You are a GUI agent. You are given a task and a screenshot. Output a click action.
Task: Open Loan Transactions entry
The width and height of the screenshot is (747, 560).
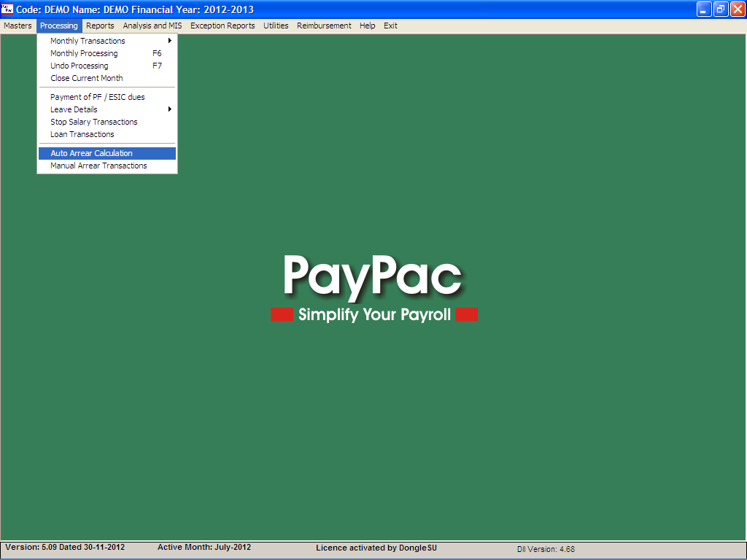coord(107,134)
